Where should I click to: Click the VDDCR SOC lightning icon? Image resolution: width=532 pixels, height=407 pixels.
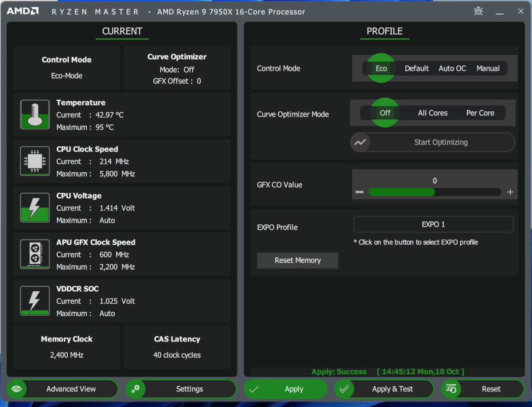coord(35,301)
